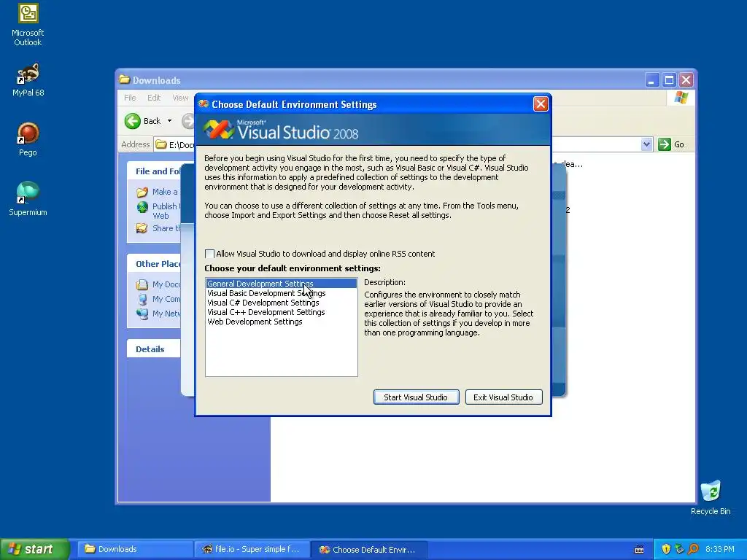This screenshot has width=747, height=560.
Task: Click the Back arrow in Downloads window
Action: (133, 121)
